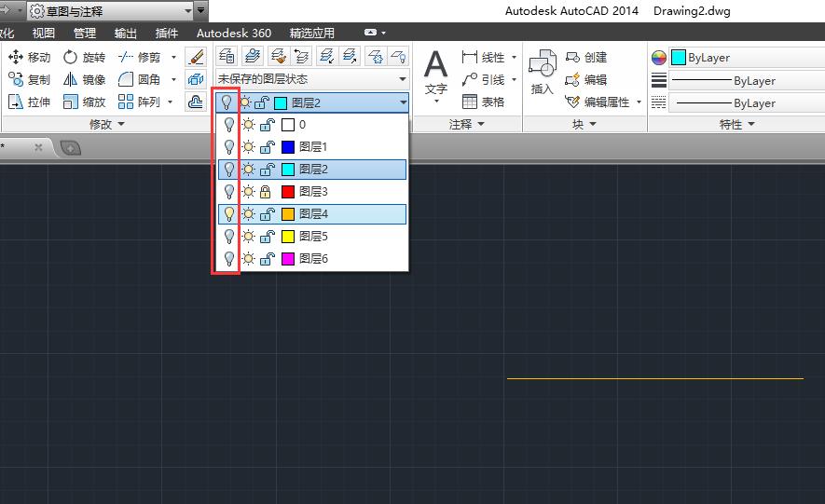Click the Edit Attributes (编辑属性) tool
The image size is (825, 504).
point(598,102)
